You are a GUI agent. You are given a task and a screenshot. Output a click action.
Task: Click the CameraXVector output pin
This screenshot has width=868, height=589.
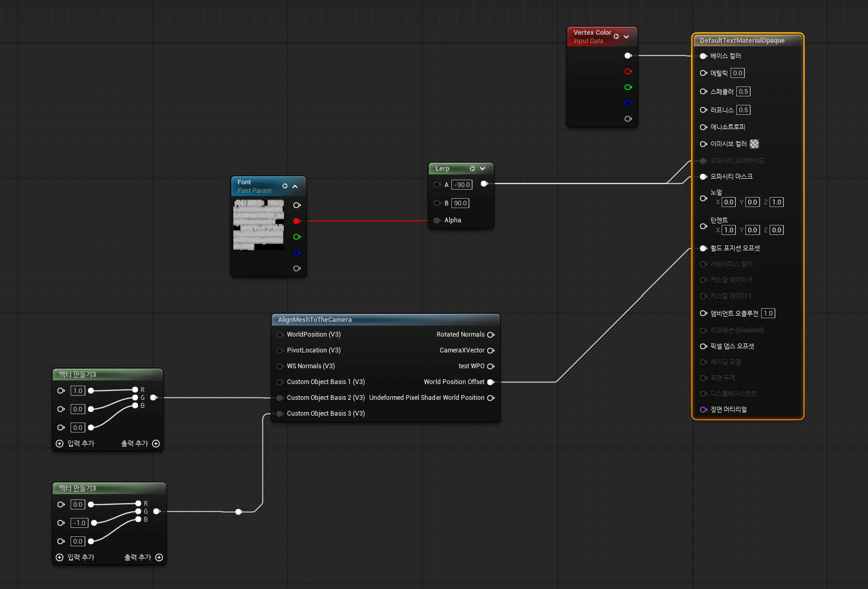491,350
